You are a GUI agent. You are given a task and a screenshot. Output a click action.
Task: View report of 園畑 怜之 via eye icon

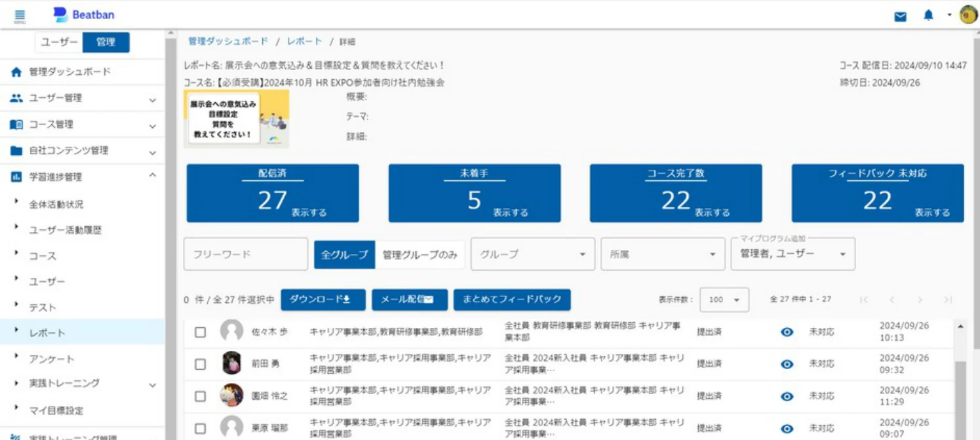787,396
